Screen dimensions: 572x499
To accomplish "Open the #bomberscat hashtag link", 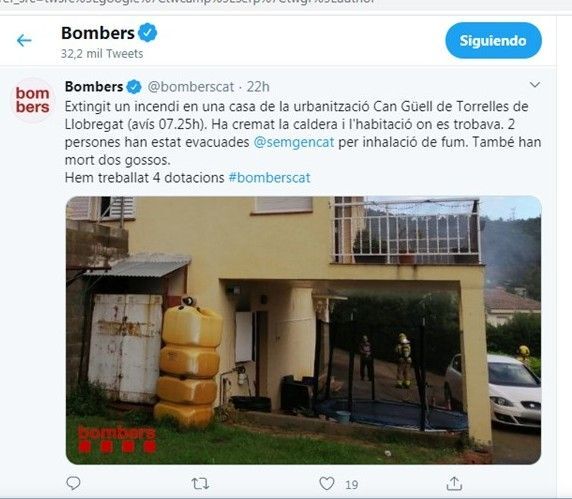I will [269, 178].
